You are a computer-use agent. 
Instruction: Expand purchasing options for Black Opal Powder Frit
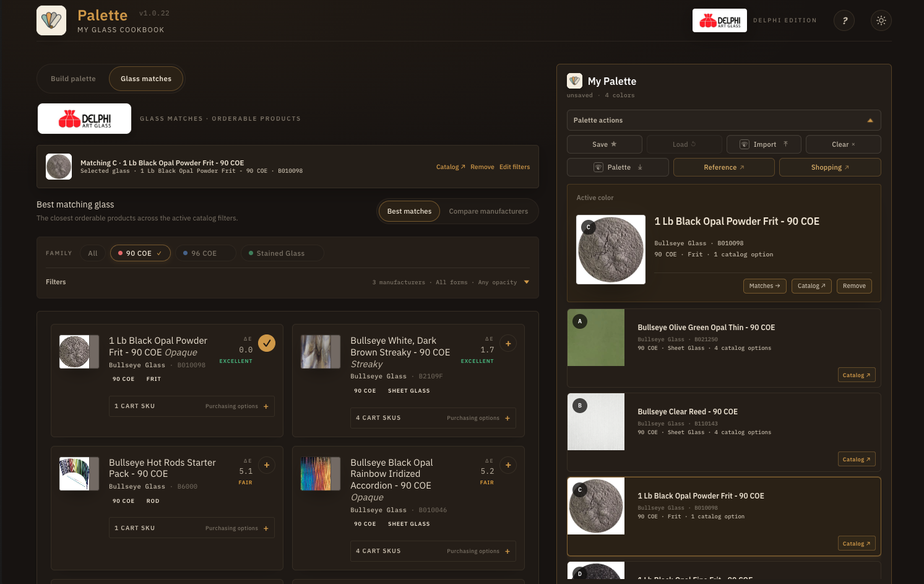click(192, 406)
